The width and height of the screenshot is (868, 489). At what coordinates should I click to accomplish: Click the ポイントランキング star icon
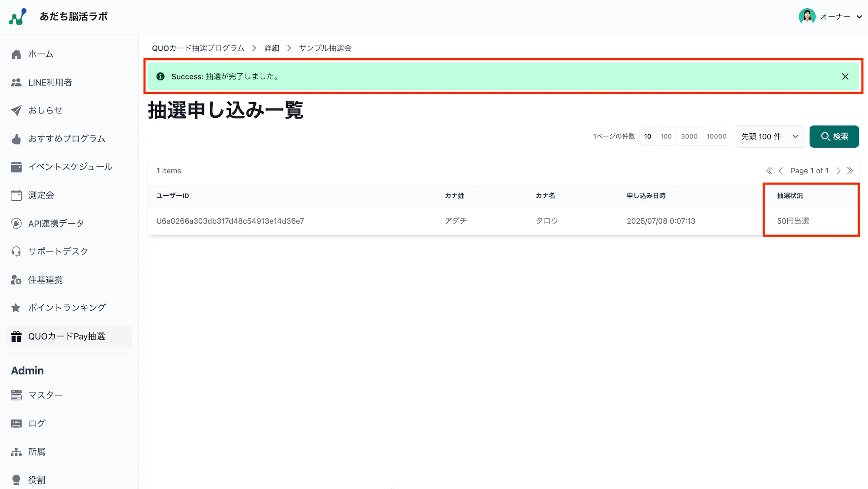tap(16, 308)
